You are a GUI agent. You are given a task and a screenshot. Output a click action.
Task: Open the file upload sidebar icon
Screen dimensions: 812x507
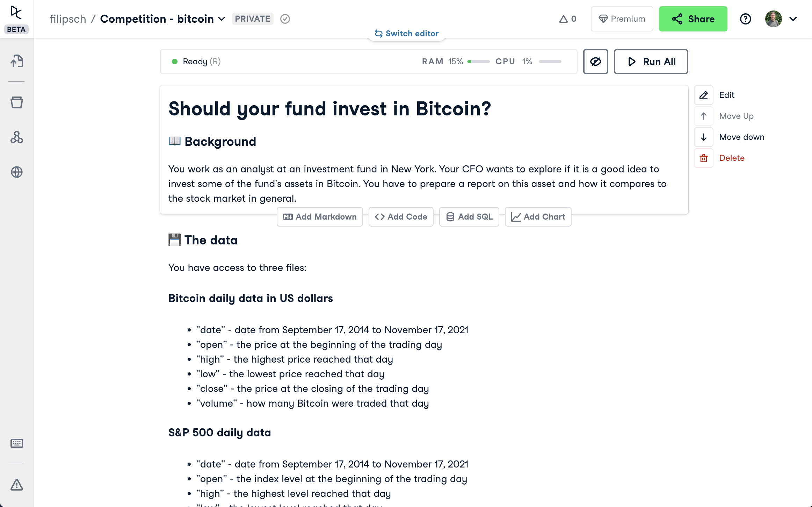click(x=17, y=61)
